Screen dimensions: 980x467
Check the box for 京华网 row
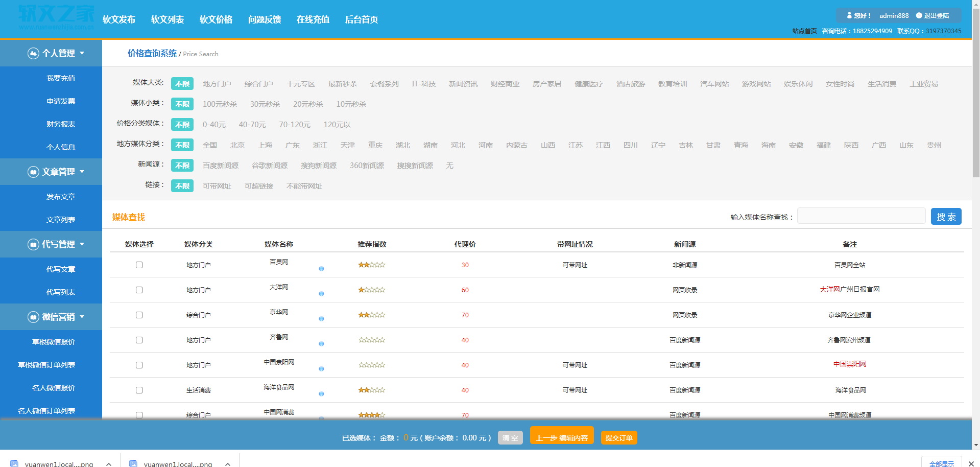(139, 315)
